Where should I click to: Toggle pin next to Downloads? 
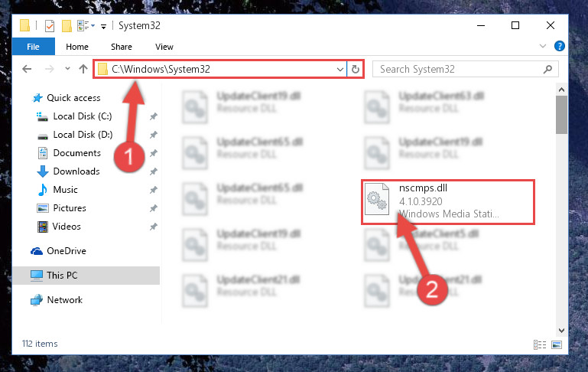point(153,171)
